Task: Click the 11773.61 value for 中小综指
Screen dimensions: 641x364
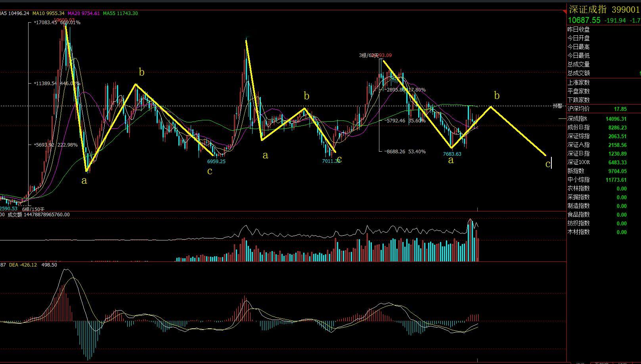Action: pos(616,180)
